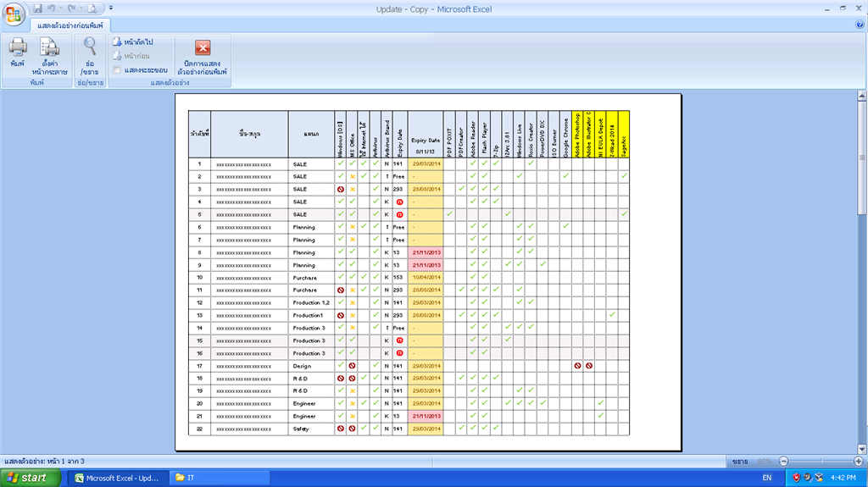This screenshot has height=487, width=868.
Task: Click the 10/04/2014 expiry date cell
Action: click(426, 277)
